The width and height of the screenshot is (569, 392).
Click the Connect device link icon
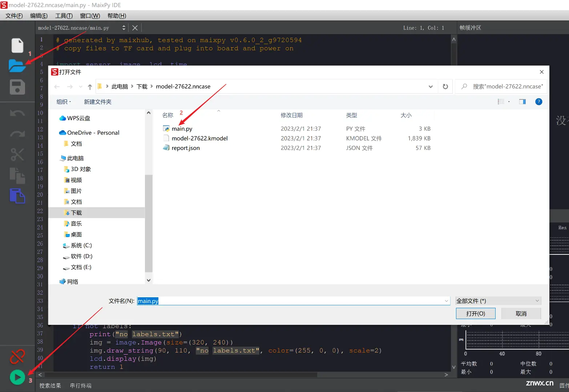pos(17,356)
